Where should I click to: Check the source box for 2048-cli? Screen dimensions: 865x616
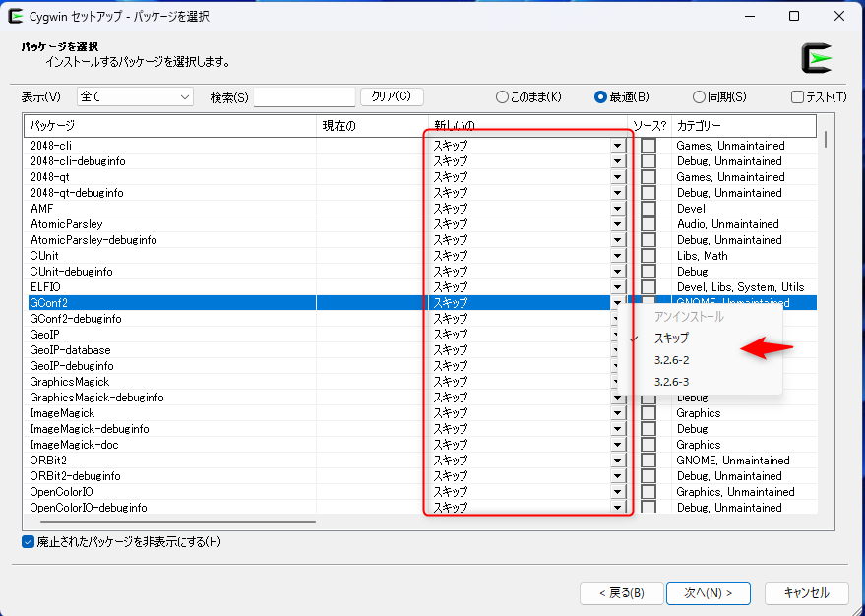(649, 146)
